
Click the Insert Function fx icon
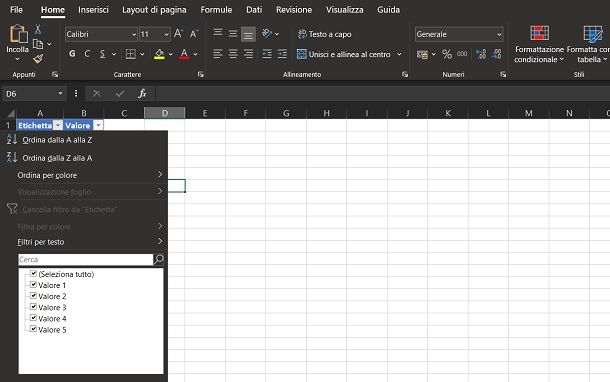pos(142,93)
